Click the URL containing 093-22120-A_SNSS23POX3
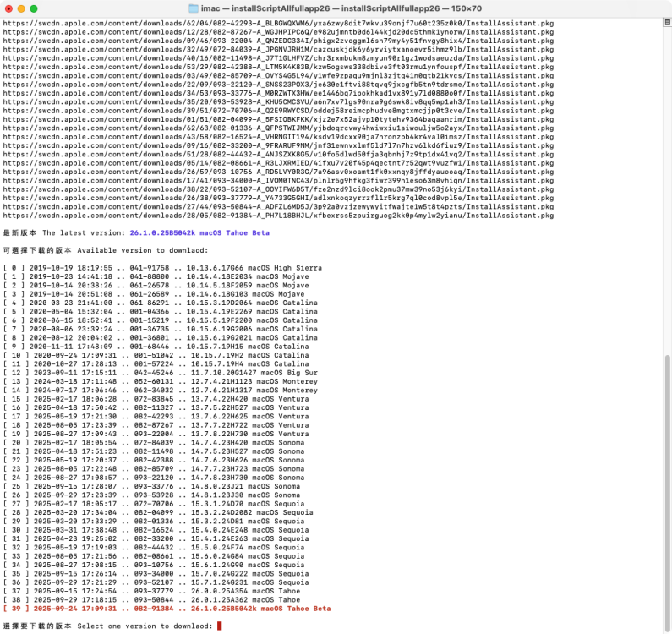The image size is (672, 634). pos(279,85)
